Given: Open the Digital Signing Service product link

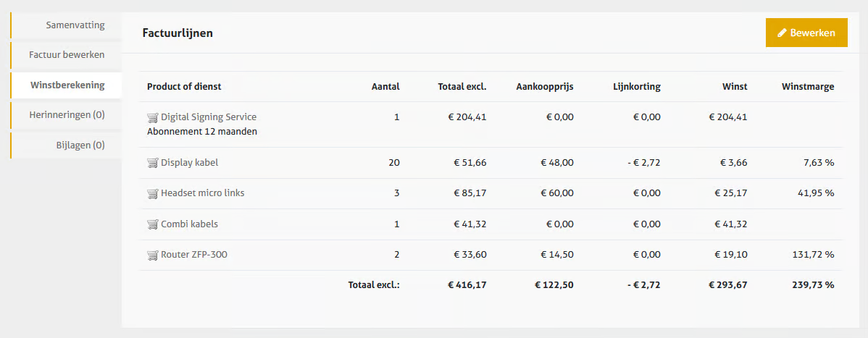Looking at the screenshot, I should click(x=209, y=117).
